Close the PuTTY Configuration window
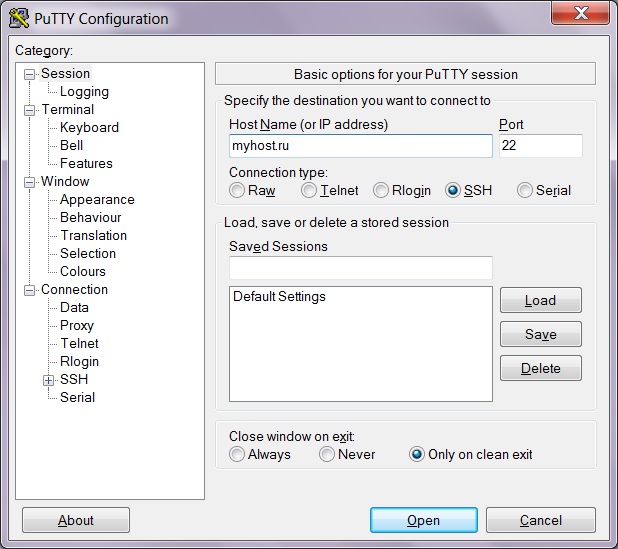Viewport: 618px width, 549px height. (580, 13)
